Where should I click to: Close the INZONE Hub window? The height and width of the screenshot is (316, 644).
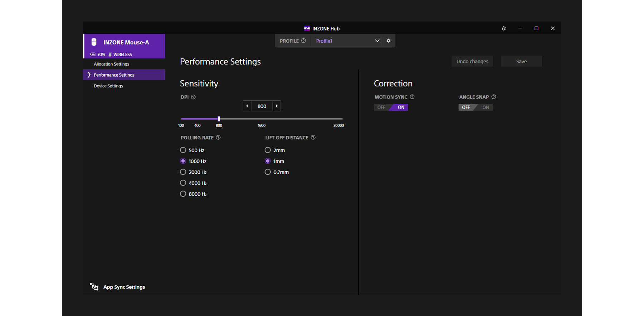point(553,28)
